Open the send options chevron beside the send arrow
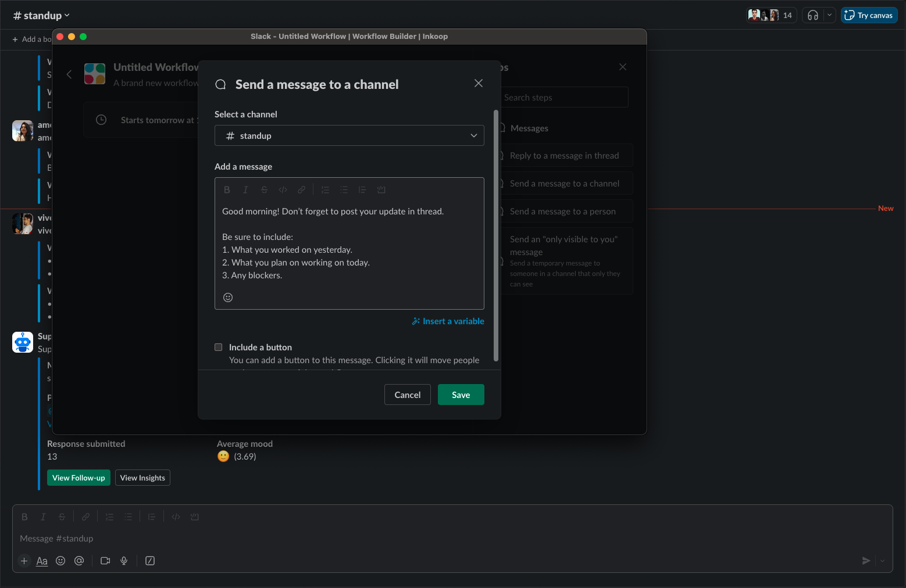The image size is (906, 588). coord(883,561)
